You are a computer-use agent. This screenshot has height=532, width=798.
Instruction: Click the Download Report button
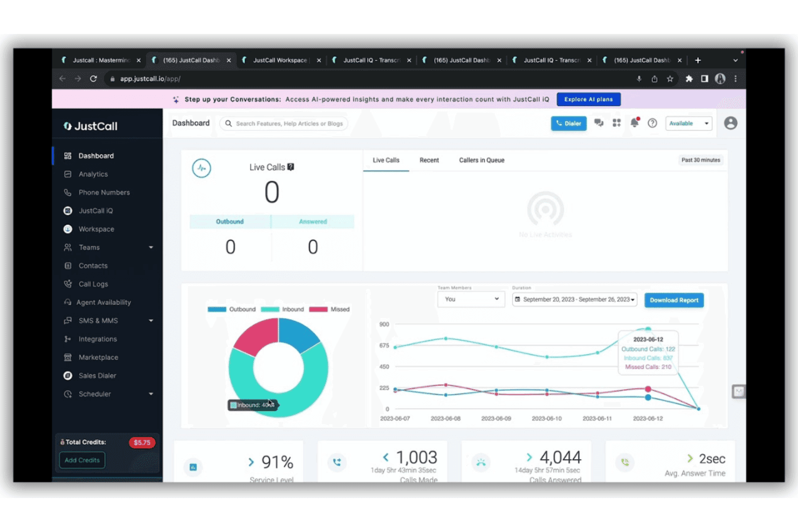tap(674, 300)
